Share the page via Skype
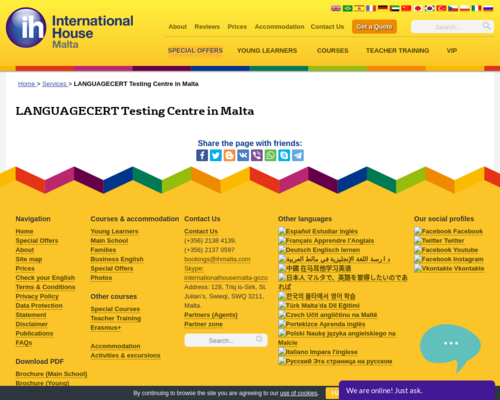The width and height of the screenshot is (500, 400). pyautogui.click(x=284, y=155)
